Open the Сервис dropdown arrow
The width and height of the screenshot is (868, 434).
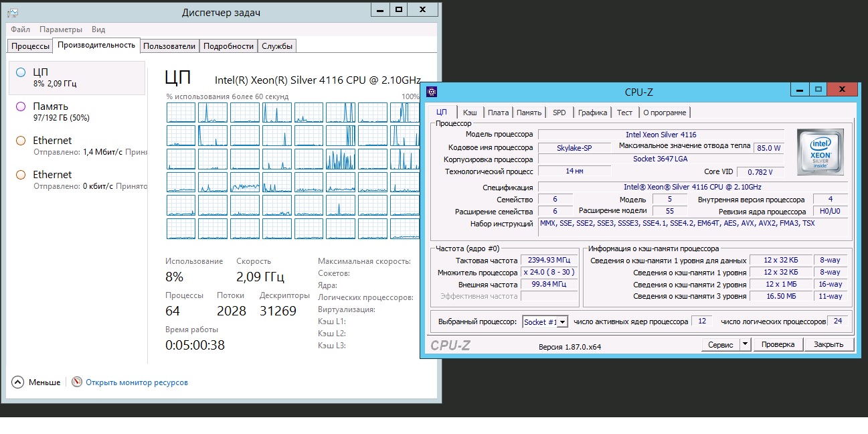tap(746, 344)
